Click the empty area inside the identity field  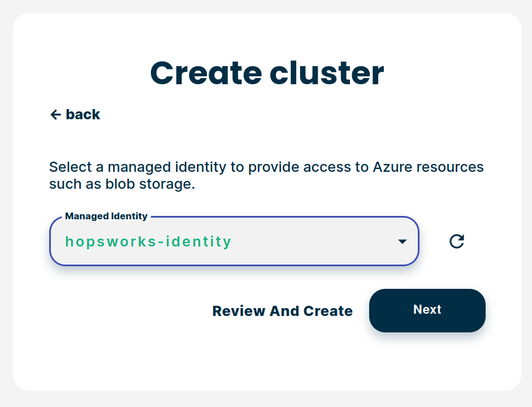[317, 241]
